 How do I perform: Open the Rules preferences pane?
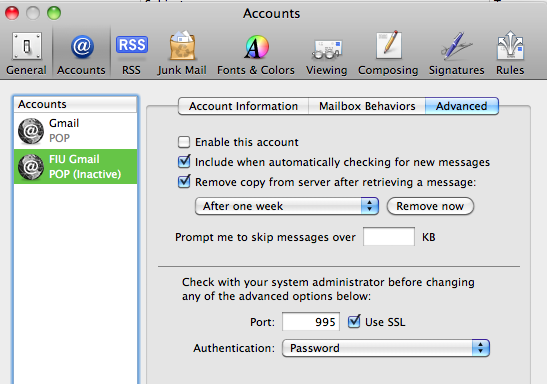point(510,53)
